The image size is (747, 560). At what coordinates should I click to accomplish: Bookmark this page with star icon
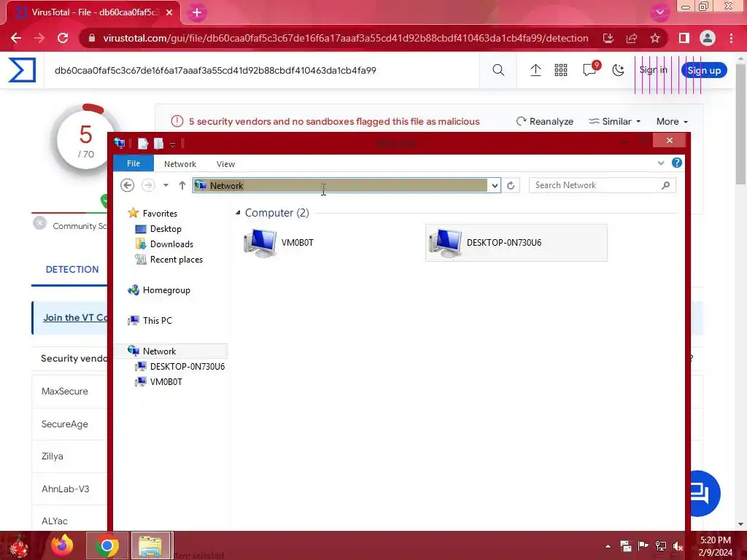click(655, 38)
